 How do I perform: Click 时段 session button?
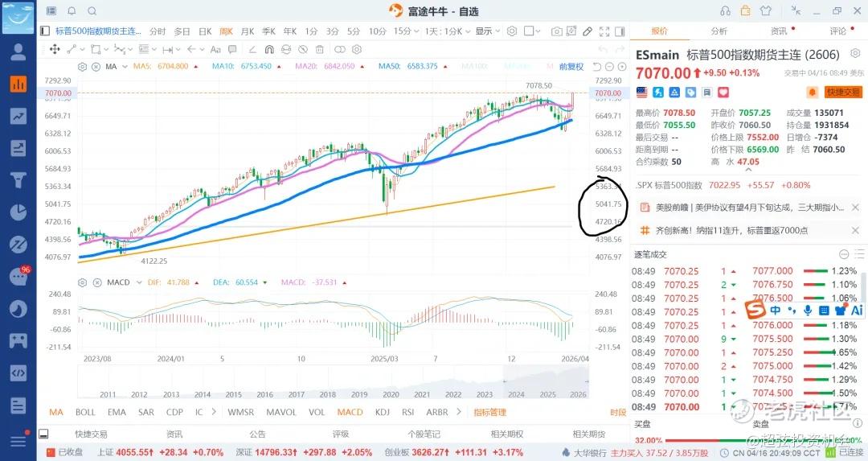[x=618, y=412]
